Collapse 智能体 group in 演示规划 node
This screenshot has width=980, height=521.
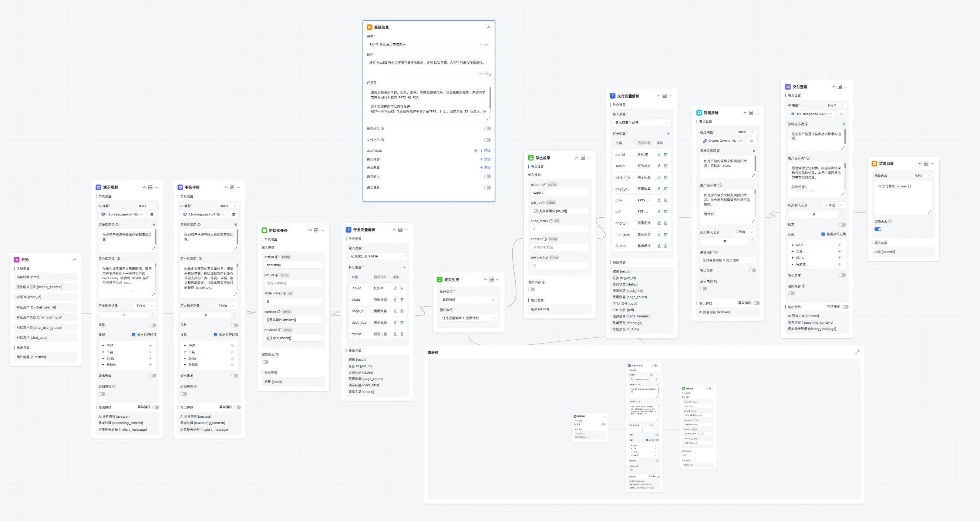(103, 365)
